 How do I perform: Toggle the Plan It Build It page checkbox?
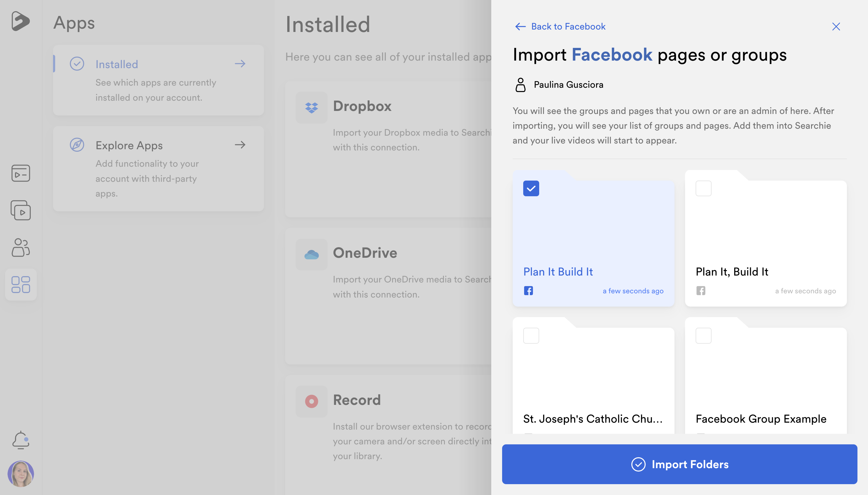[x=531, y=188]
